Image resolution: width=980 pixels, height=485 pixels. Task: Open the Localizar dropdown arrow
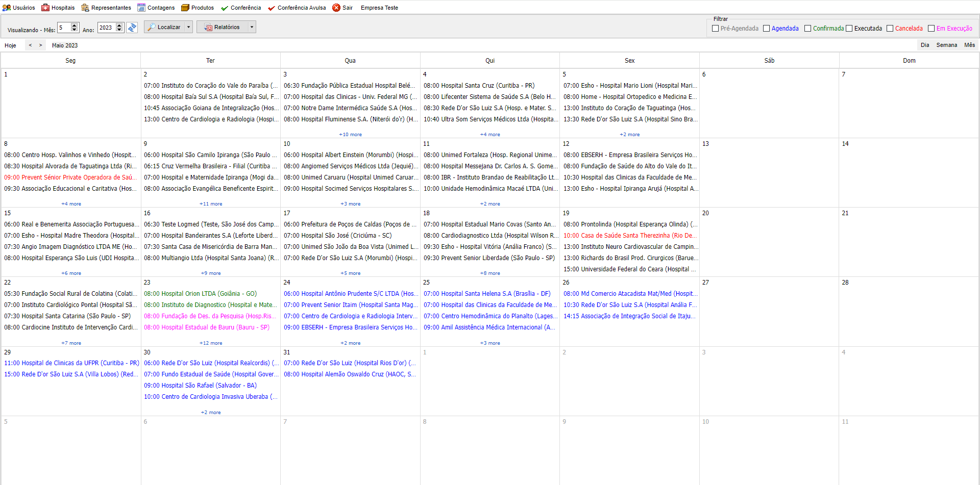[x=188, y=27]
